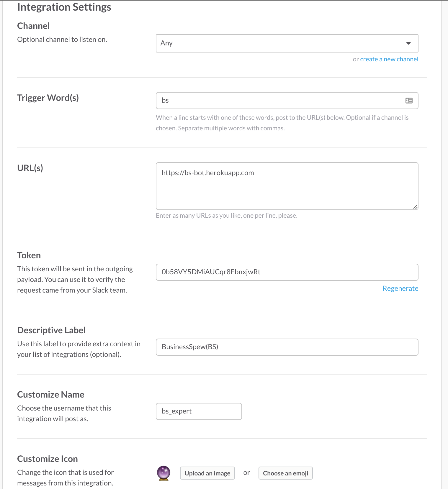Click the "URL(s)" section label
Viewport: 448px width, 489px height.
click(x=30, y=168)
